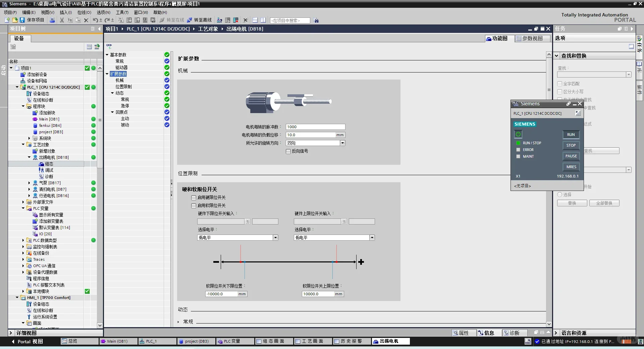The height and width of the screenshot is (349, 644).
Task: Click the new project toolbar icon
Action: (x=7, y=20)
